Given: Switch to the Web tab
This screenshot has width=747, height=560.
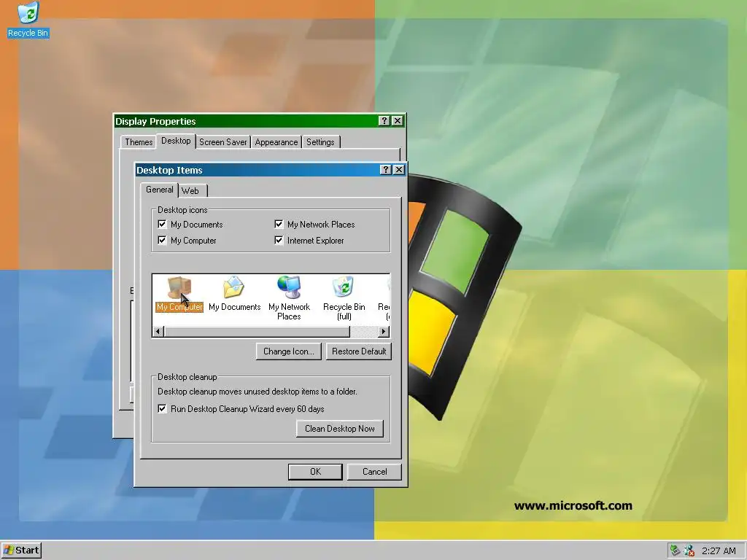Looking at the screenshot, I should (192, 191).
